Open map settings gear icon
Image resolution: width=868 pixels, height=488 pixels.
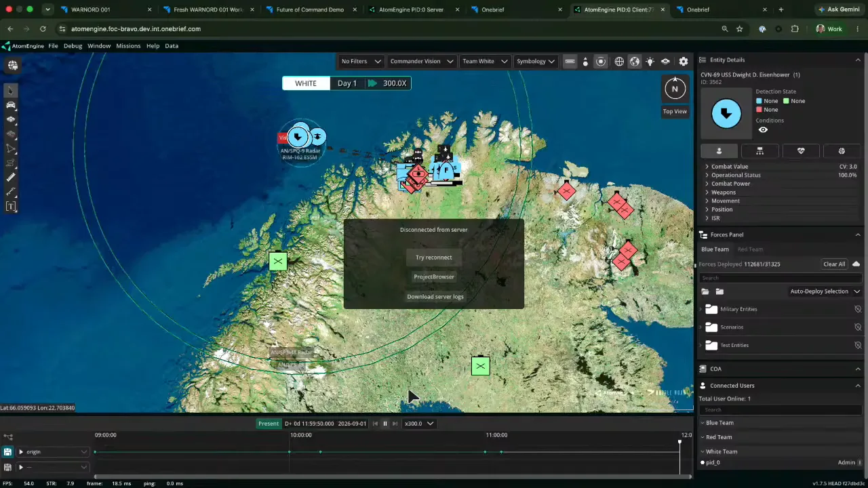[x=684, y=61]
